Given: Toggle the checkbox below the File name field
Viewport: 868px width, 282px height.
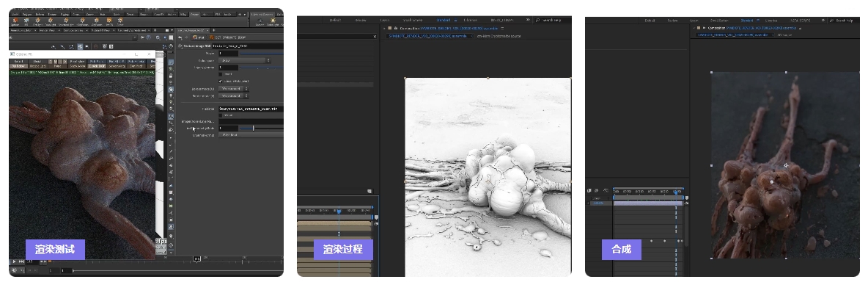Looking at the screenshot, I should click(x=221, y=115).
